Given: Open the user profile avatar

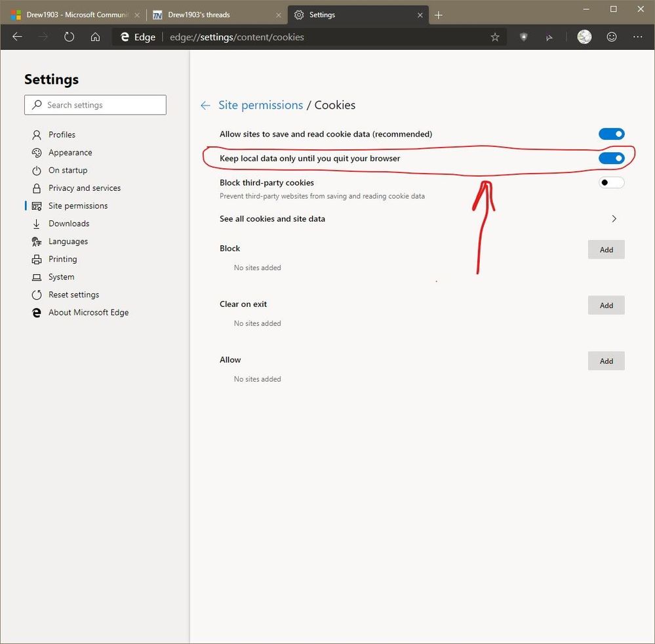Looking at the screenshot, I should click(584, 37).
